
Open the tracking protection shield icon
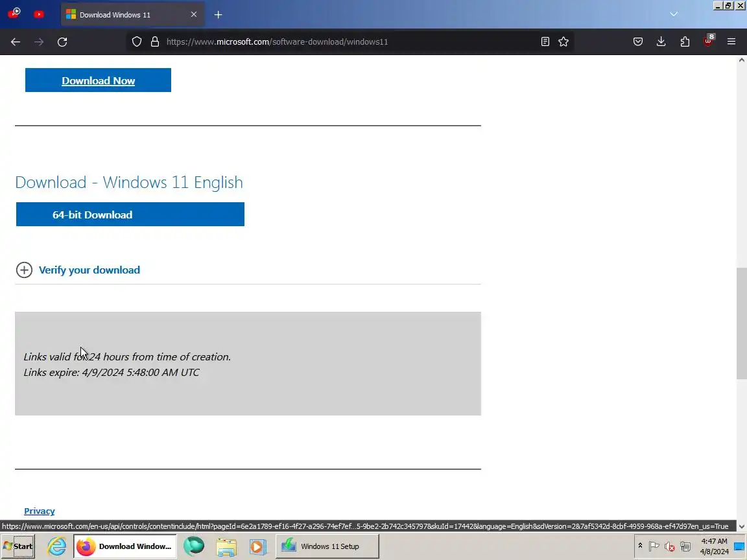[137, 42]
